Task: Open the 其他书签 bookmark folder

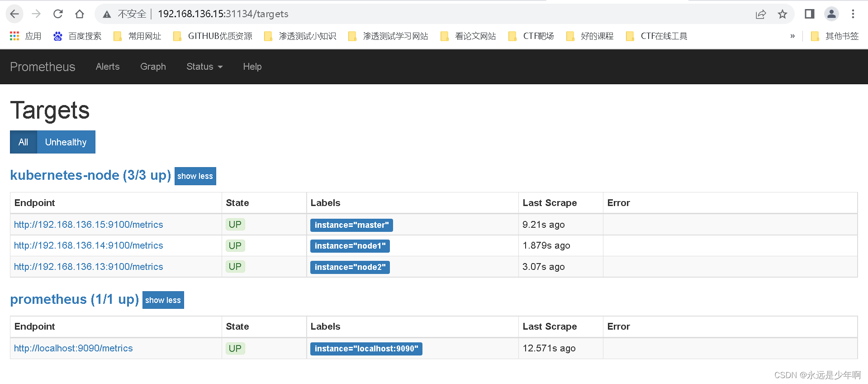Action: coord(835,36)
